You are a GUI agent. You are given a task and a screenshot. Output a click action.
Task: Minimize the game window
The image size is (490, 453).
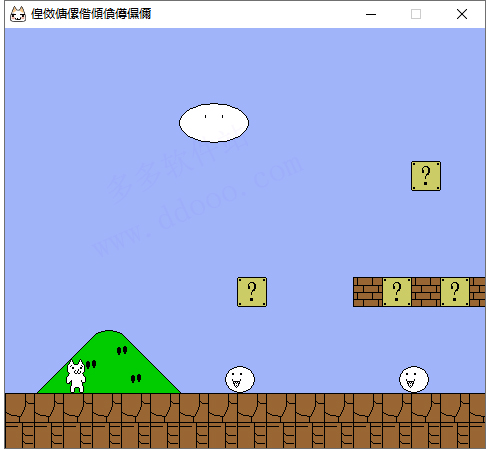tap(371, 14)
